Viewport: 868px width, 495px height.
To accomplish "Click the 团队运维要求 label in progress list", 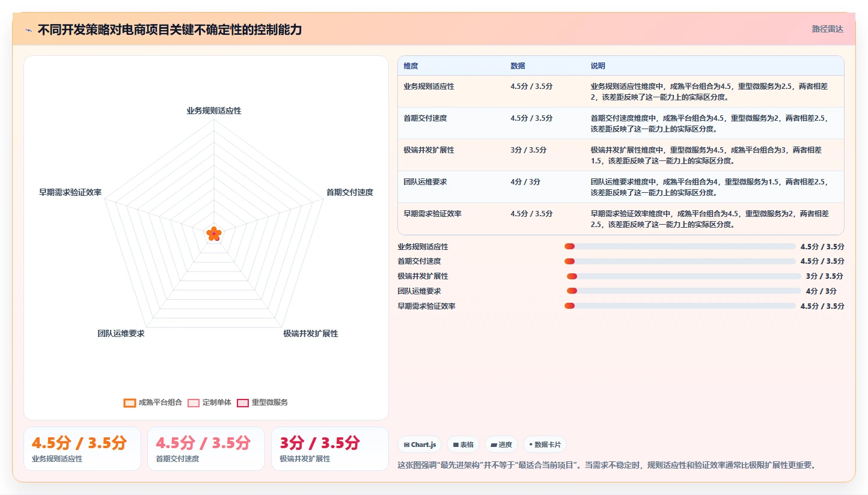I will 420,291.
